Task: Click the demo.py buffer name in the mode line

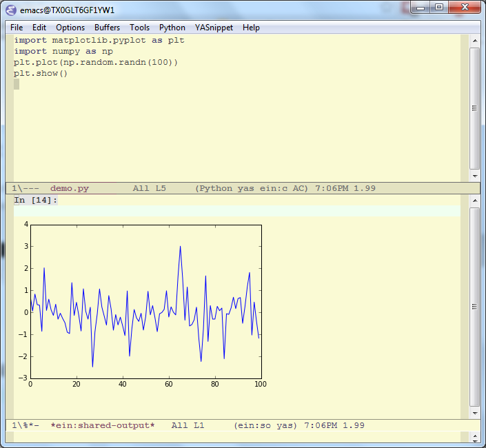Action: pyautogui.click(x=69, y=188)
